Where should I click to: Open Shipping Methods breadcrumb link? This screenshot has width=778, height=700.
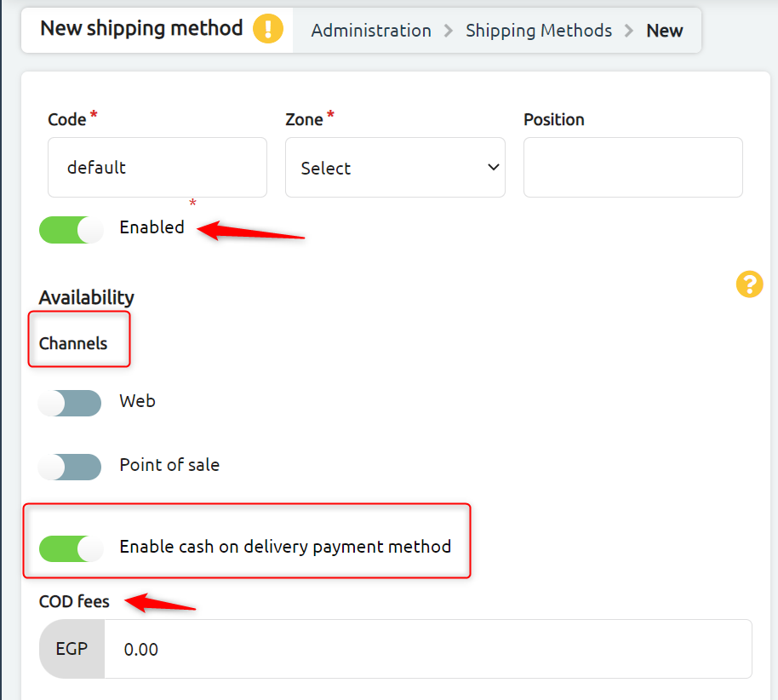click(x=539, y=31)
